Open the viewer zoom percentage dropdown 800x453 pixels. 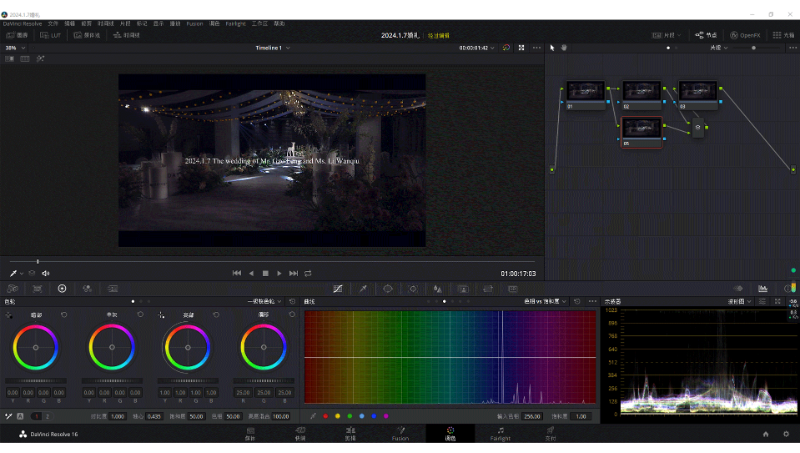(x=15, y=48)
